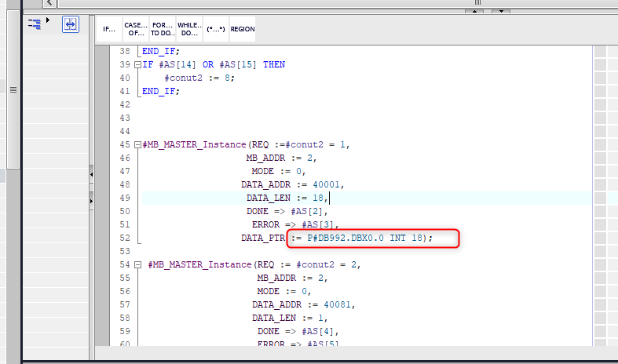Collapse the IF block at line 39
The width and height of the screenshot is (618, 364).
pos(137,64)
